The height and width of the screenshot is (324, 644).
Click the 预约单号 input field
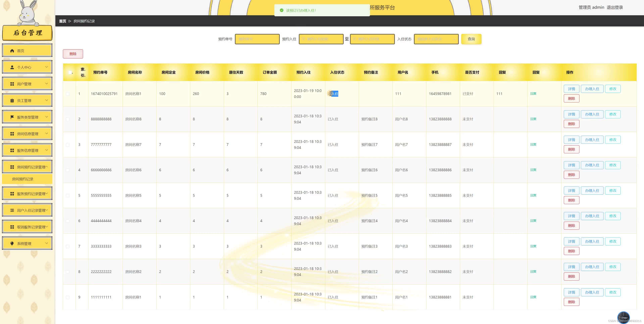[x=257, y=39]
